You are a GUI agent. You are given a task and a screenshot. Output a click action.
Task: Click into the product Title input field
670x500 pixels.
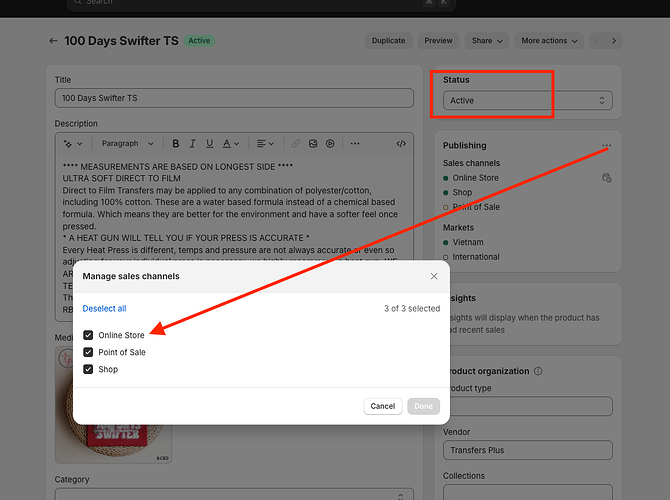[x=234, y=98]
